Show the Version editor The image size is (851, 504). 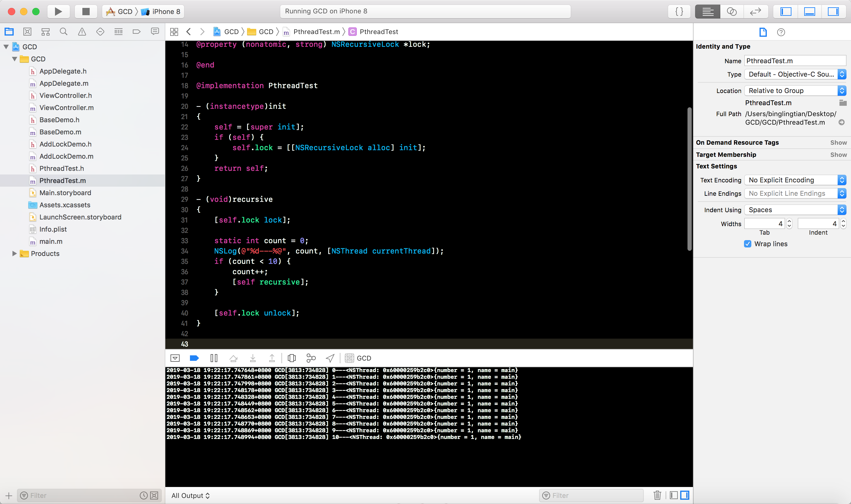click(x=756, y=12)
